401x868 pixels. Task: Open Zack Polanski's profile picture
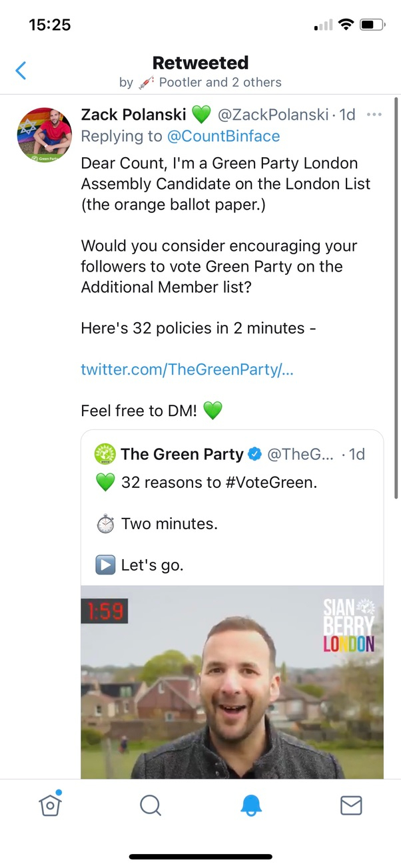(45, 136)
